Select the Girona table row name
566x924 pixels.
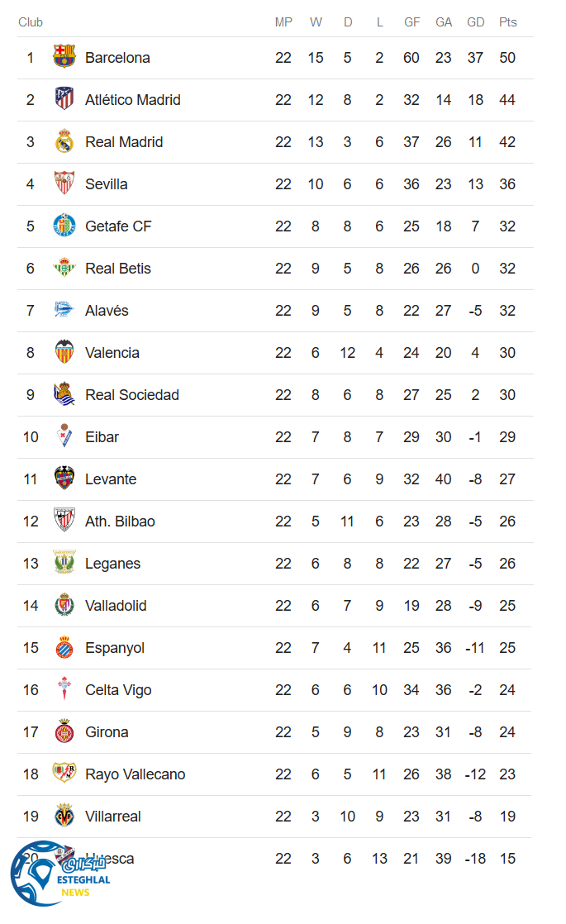pos(107,732)
